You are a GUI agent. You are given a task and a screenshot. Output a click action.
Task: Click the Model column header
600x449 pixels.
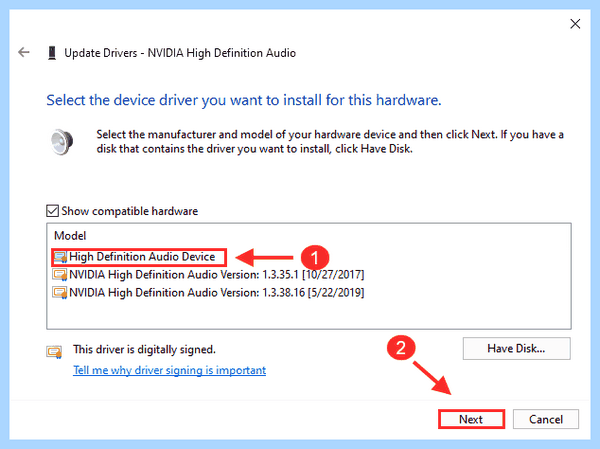pos(70,236)
